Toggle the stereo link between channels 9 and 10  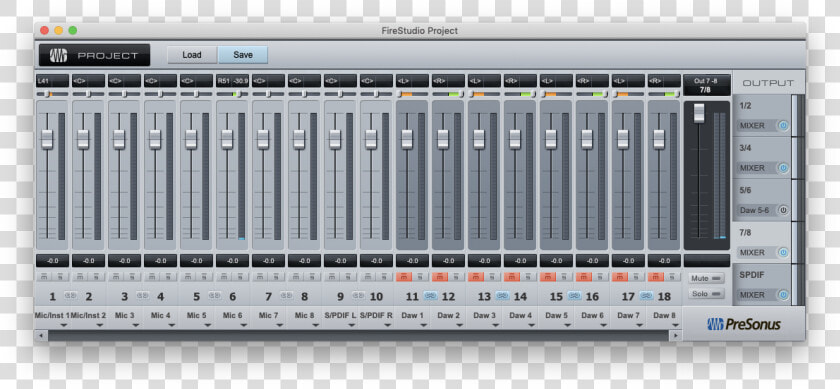click(358, 295)
